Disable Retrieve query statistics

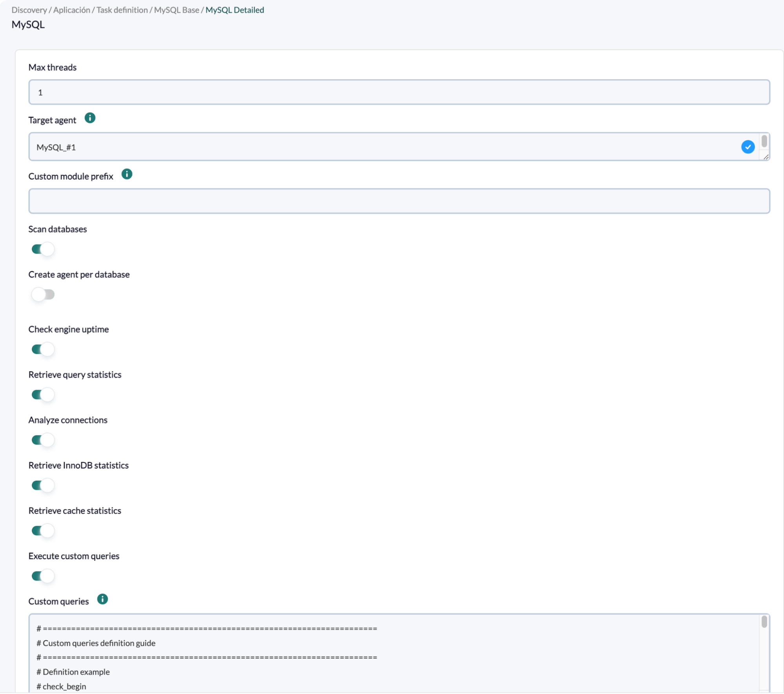[x=42, y=395]
